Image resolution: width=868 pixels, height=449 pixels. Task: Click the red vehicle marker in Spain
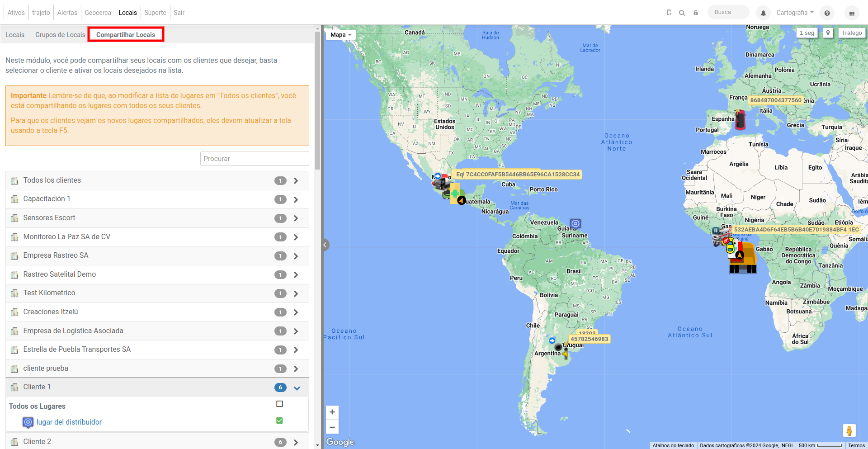[740, 119]
